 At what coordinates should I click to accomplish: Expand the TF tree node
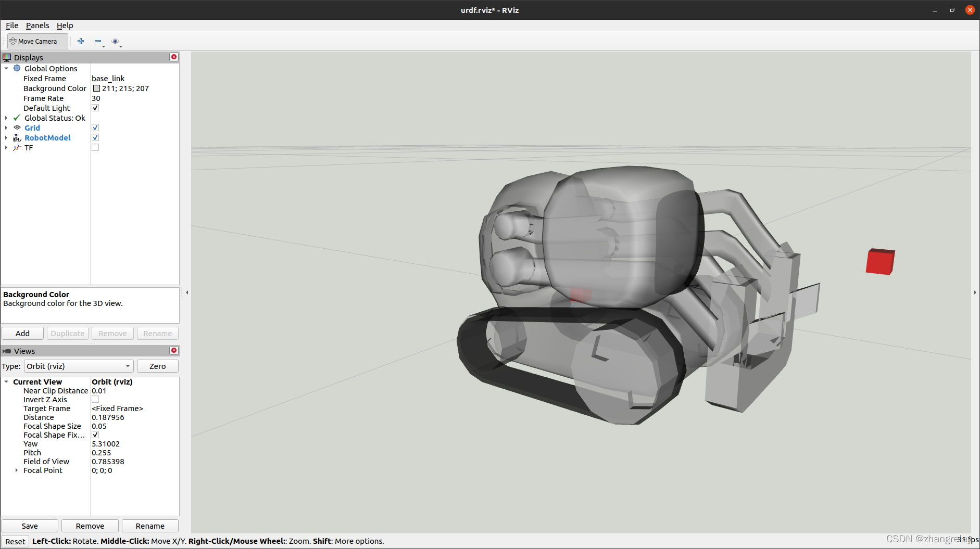6,147
